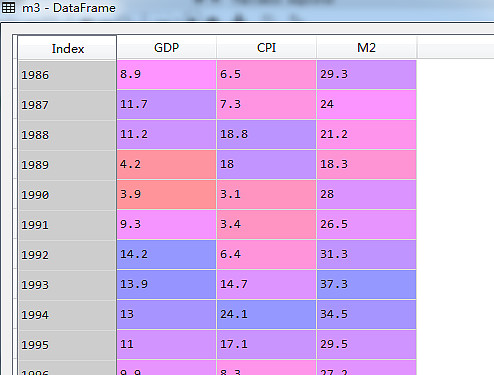Select the GDP cell with value 3.9
This screenshot has width=494, height=375.
pyautogui.click(x=166, y=195)
